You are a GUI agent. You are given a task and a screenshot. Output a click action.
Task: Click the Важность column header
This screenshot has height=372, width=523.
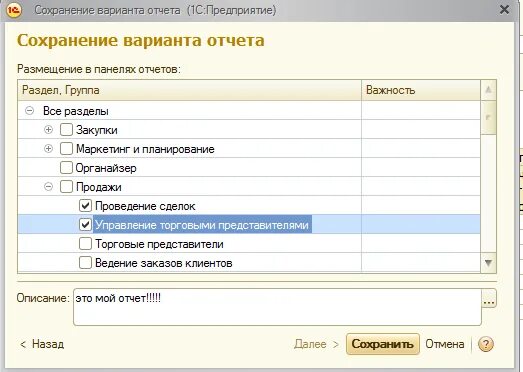click(x=421, y=90)
